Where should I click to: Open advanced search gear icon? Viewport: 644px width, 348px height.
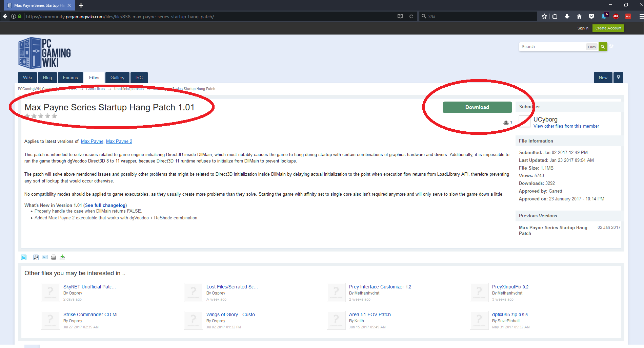611,46
